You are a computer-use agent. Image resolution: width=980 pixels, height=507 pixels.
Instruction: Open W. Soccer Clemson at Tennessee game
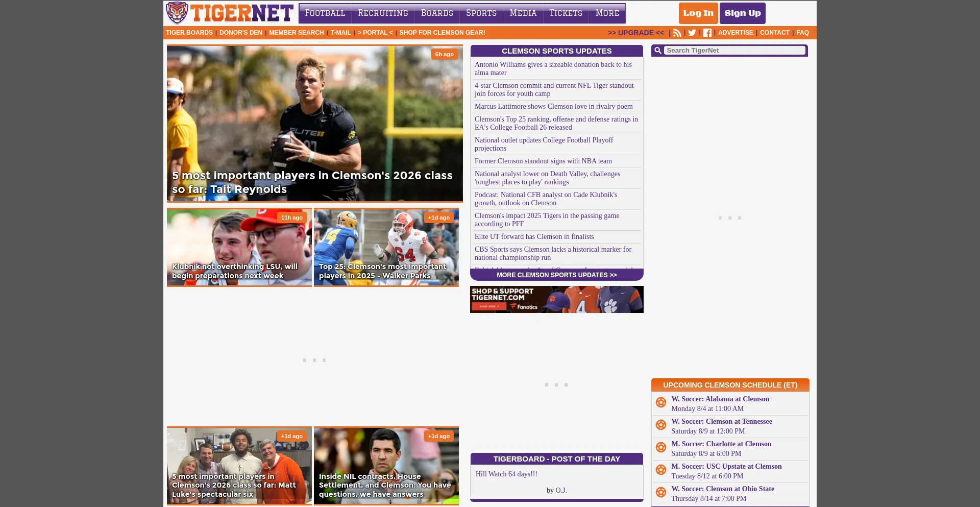tap(722, 421)
